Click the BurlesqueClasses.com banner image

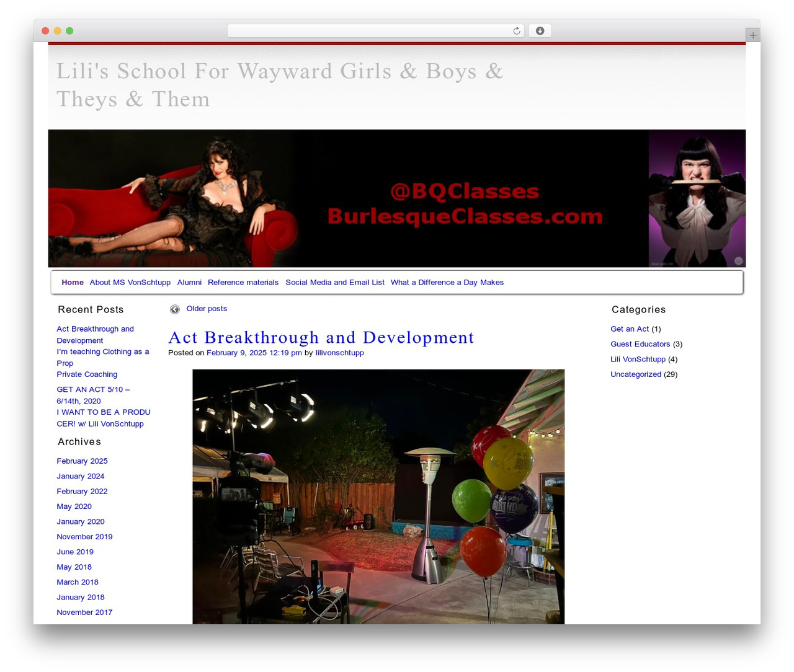[x=397, y=198]
